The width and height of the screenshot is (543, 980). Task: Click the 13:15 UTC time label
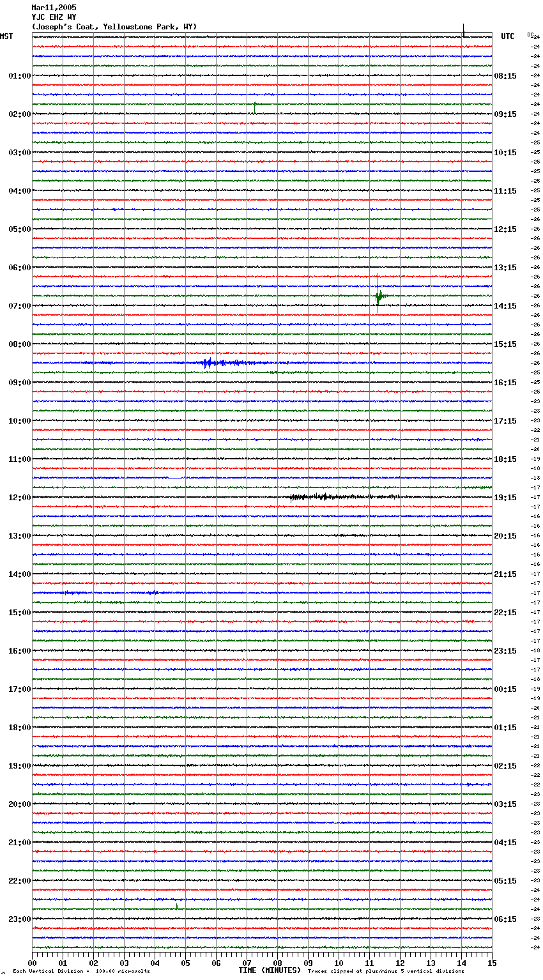505,268
